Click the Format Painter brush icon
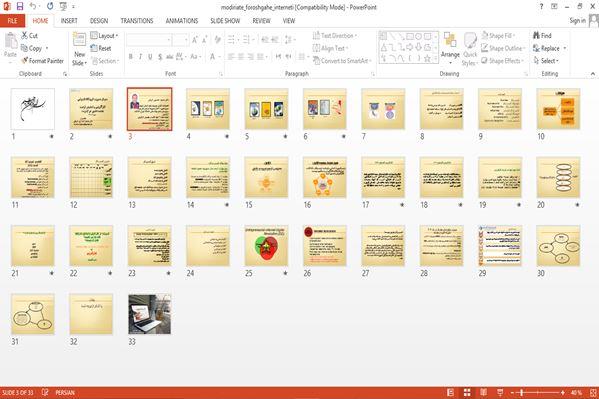 click(24, 60)
